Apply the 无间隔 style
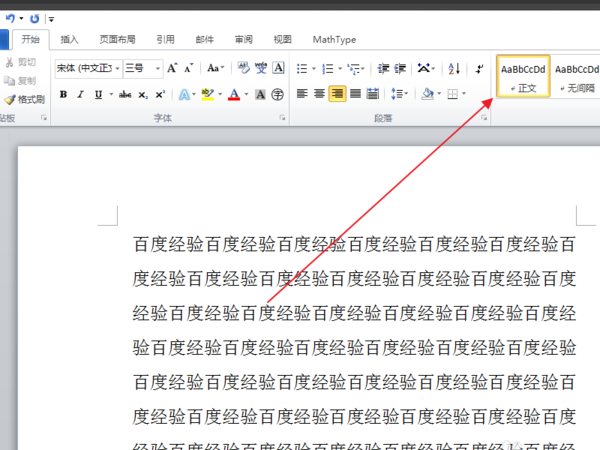Viewport: 600px width, 450px height. coord(576,77)
